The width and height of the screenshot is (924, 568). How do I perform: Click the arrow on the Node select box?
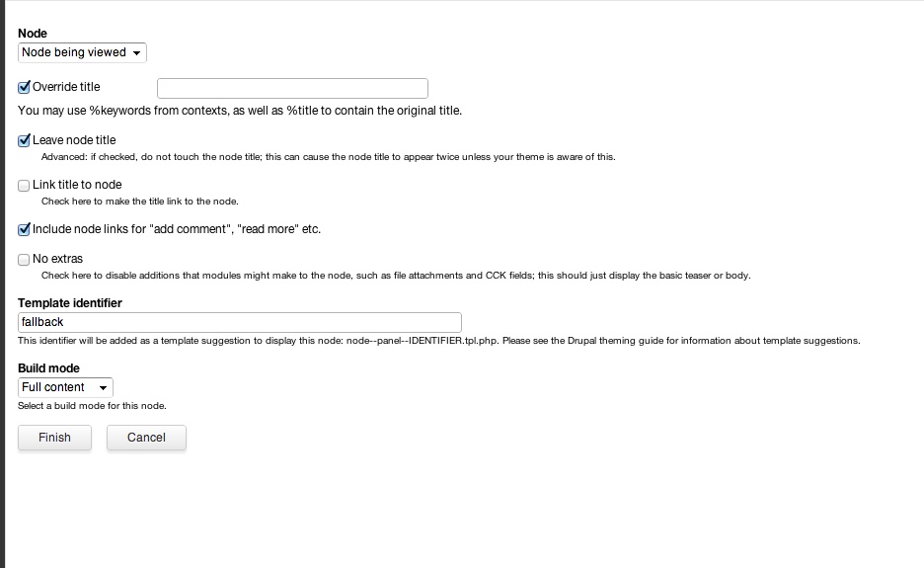click(x=136, y=53)
